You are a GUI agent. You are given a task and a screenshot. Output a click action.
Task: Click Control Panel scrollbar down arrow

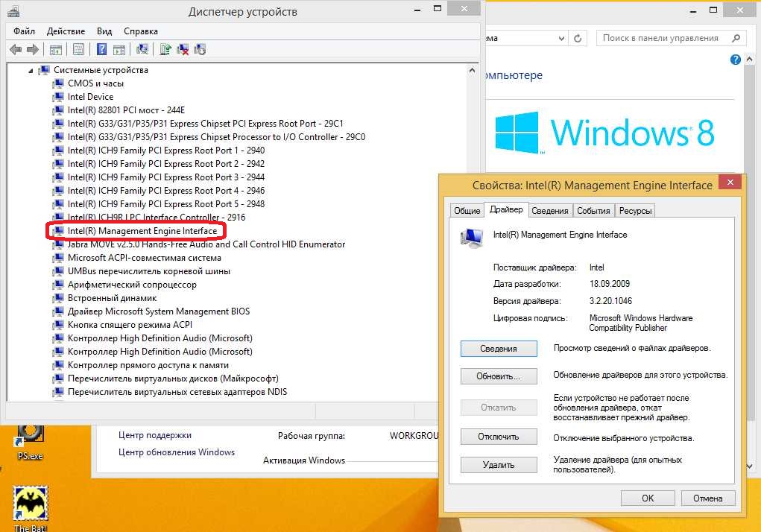coord(750,466)
